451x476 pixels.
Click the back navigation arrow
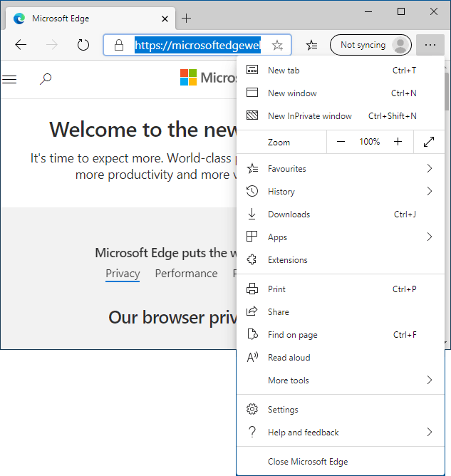point(21,45)
